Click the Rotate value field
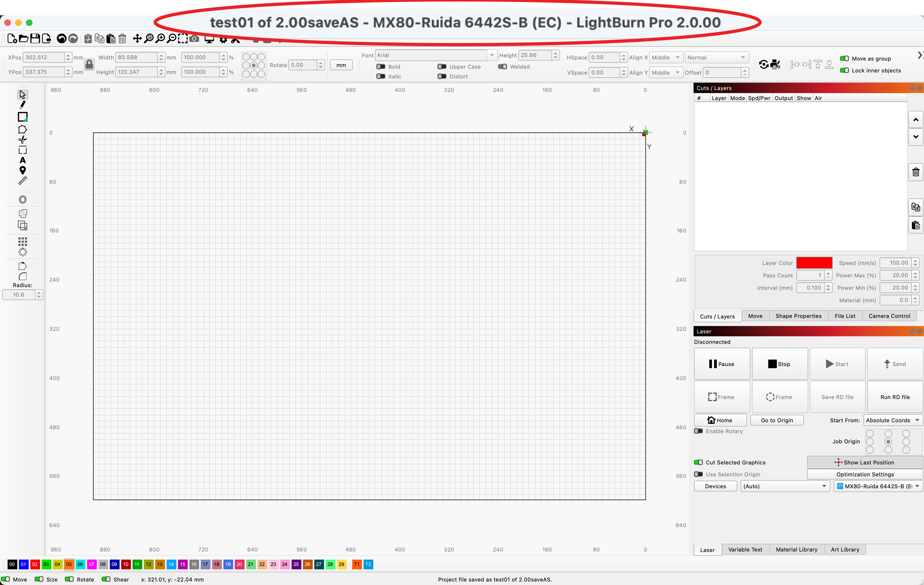Viewport: 924px width, 585px height. point(303,65)
